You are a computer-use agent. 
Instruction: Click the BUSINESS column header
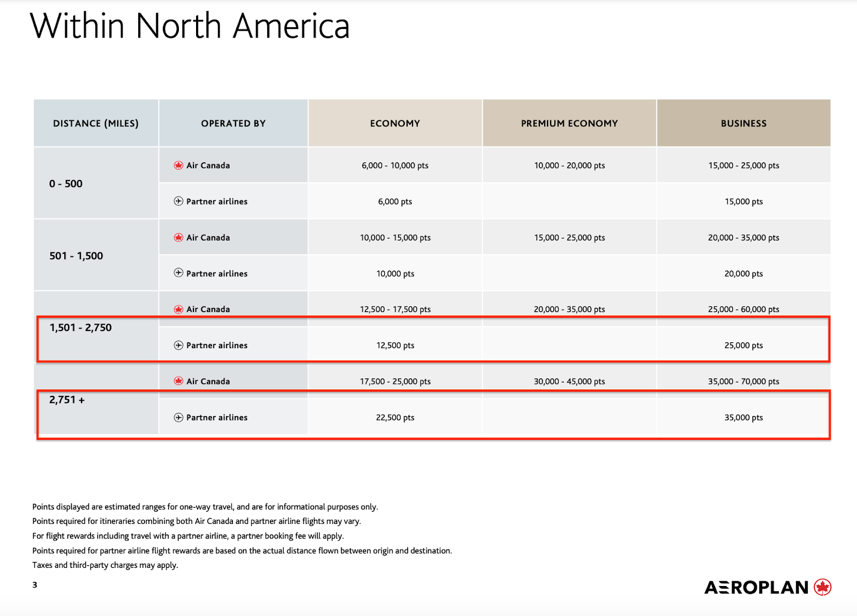click(x=744, y=123)
